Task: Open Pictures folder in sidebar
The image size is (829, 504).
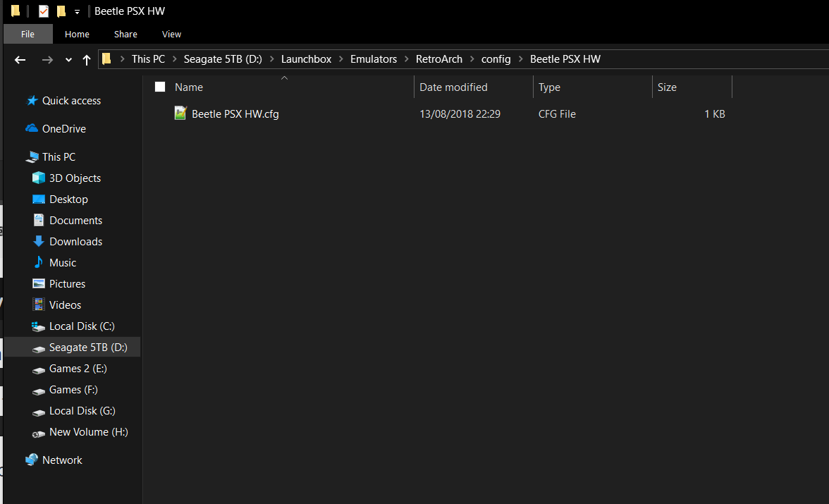Action: 67,284
